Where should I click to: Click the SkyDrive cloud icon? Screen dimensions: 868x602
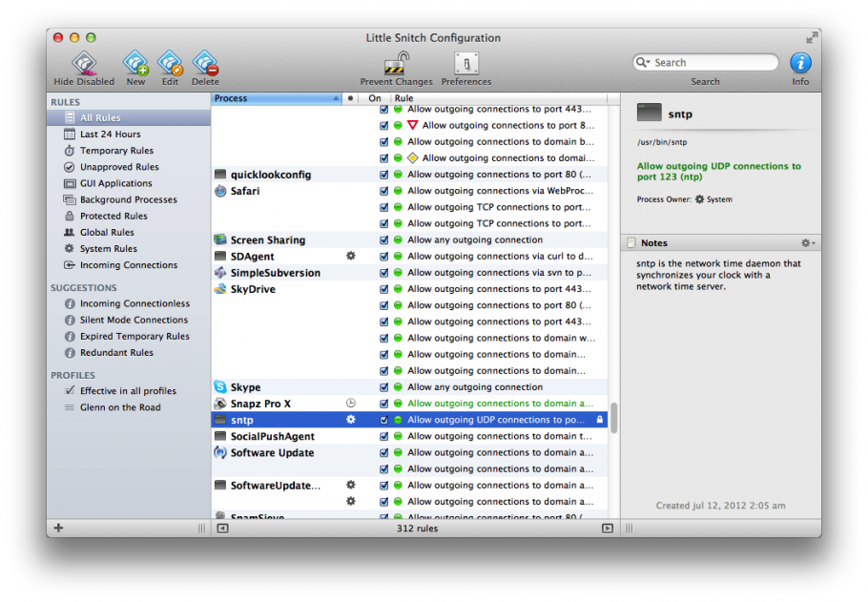[x=220, y=289]
